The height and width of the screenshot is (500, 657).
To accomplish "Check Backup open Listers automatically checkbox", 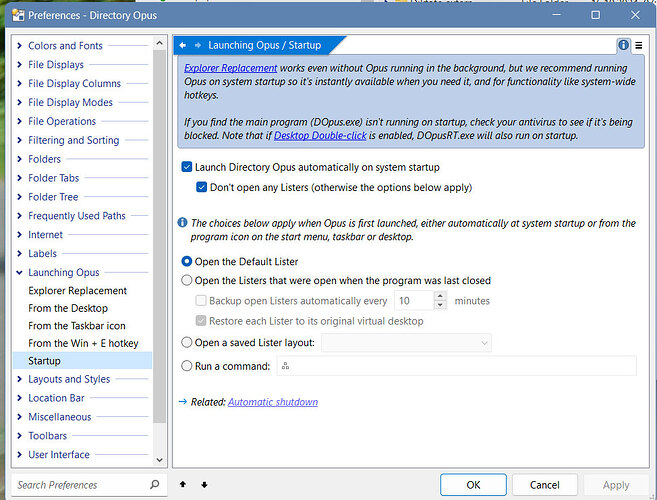I will [x=201, y=301].
